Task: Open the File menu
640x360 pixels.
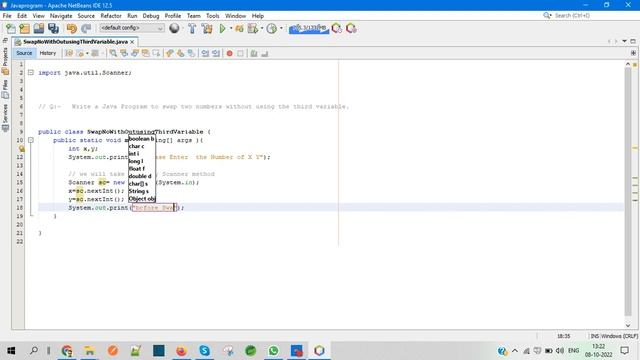Action: [7, 16]
